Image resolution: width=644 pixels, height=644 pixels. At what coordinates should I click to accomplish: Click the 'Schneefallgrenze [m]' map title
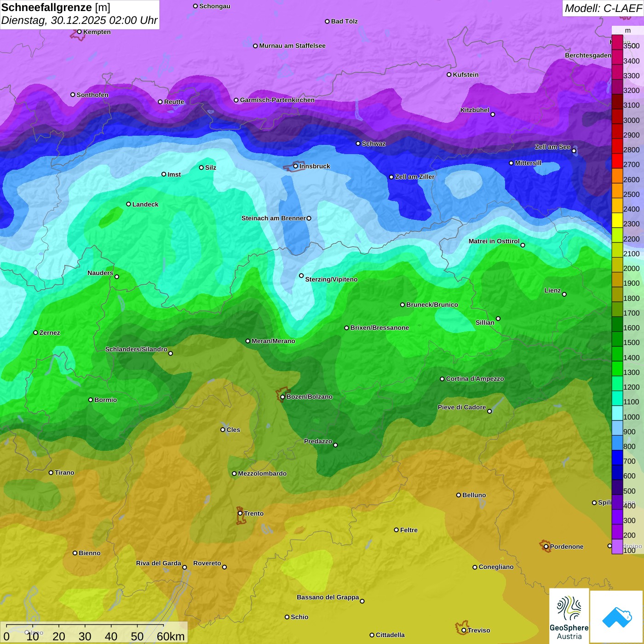[x=56, y=7]
